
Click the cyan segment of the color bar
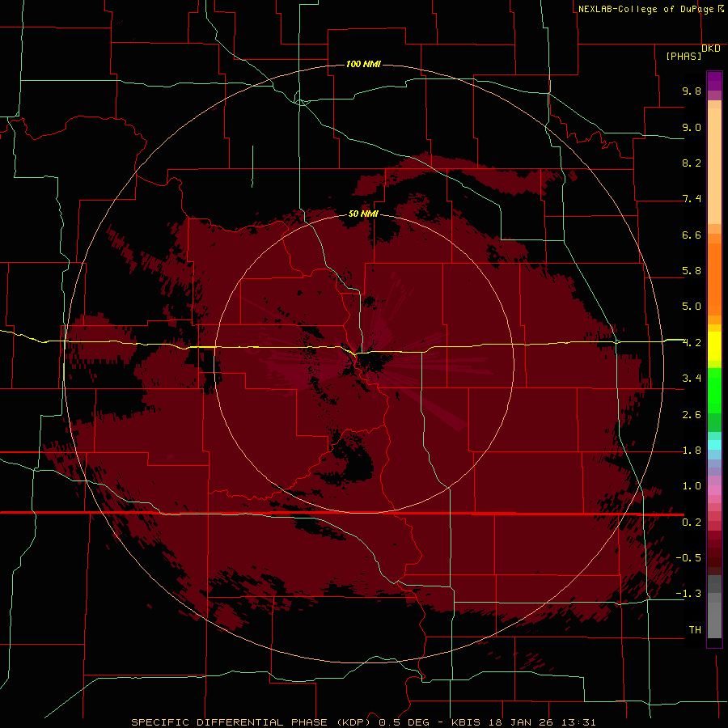(714, 445)
